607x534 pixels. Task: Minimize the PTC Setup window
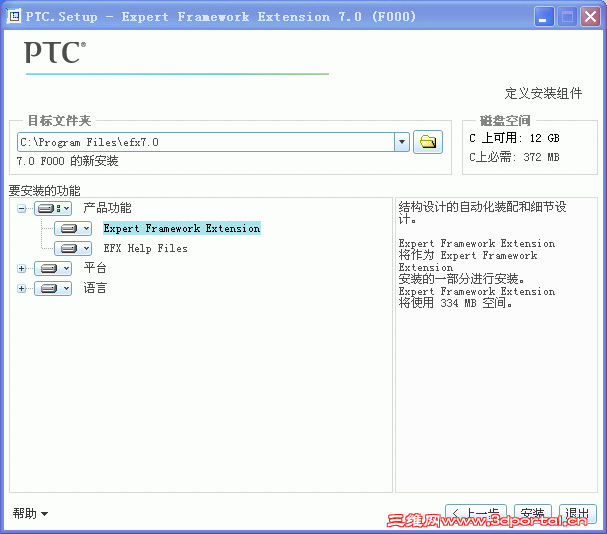click(544, 17)
